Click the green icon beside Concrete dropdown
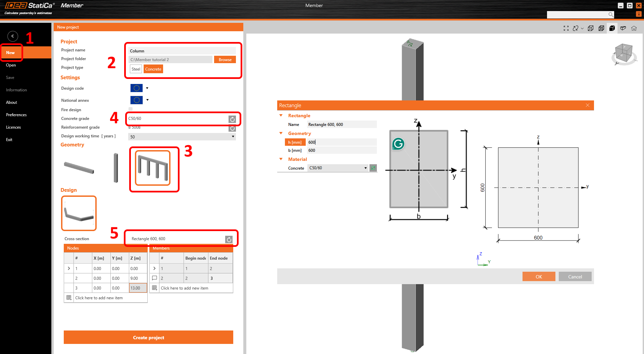Screen dimensions: 644x354 [x=373, y=168]
